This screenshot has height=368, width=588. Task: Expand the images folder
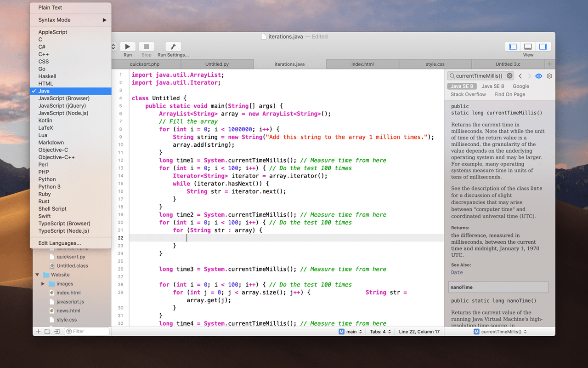click(x=43, y=284)
